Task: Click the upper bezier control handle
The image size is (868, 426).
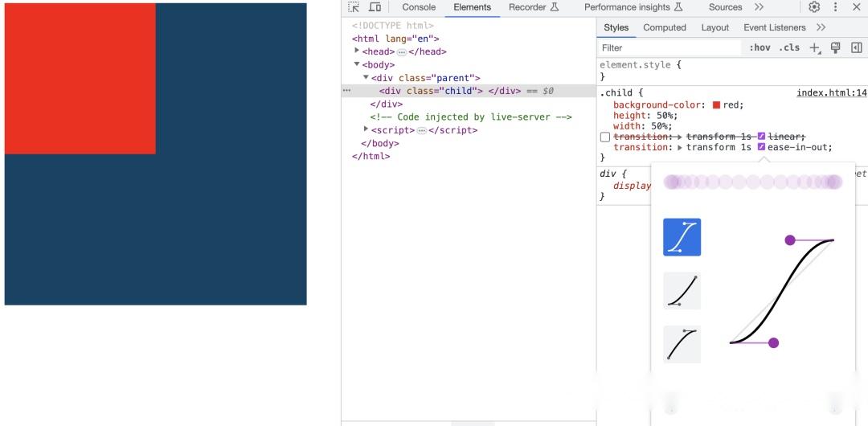Action: [x=790, y=240]
